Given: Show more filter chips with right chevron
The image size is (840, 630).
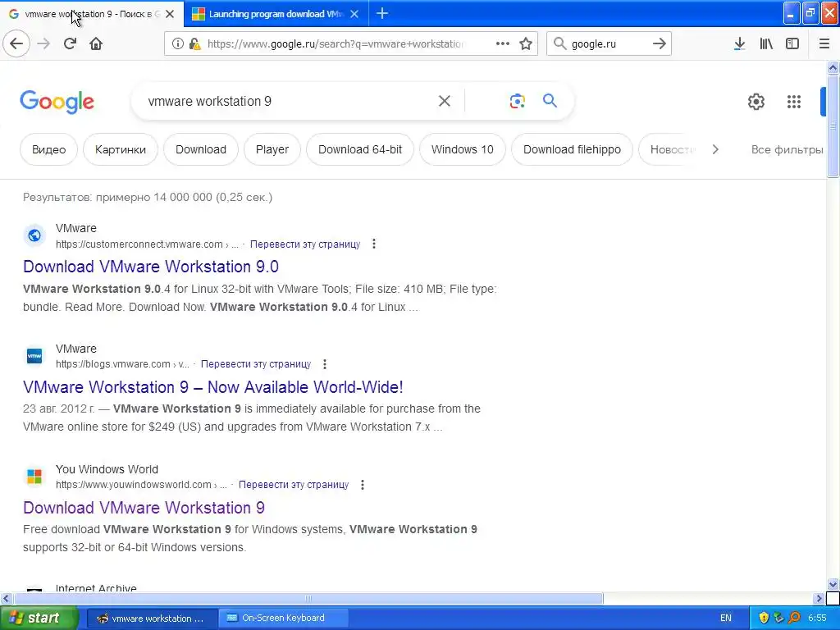Looking at the screenshot, I should (715, 149).
